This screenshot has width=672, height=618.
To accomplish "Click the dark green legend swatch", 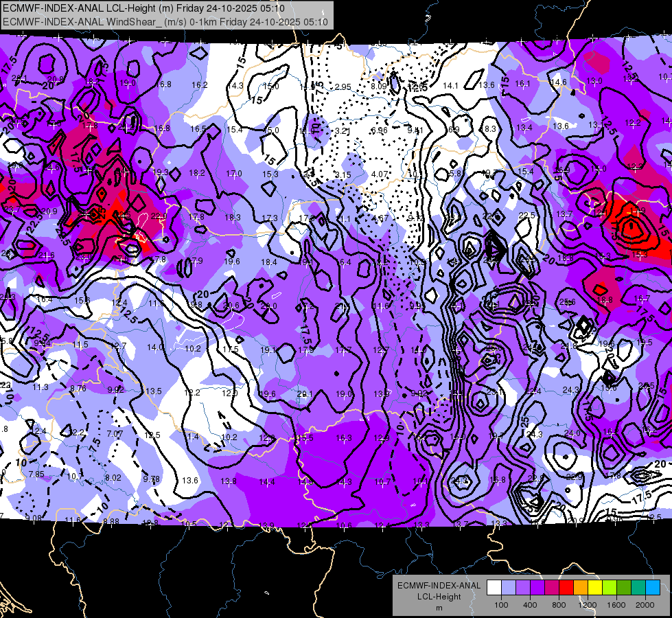I will [623, 588].
